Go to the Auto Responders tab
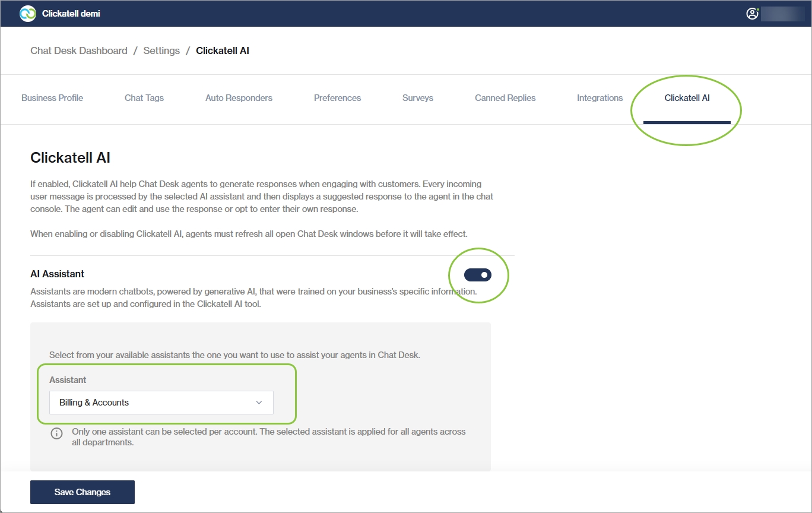 (239, 98)
